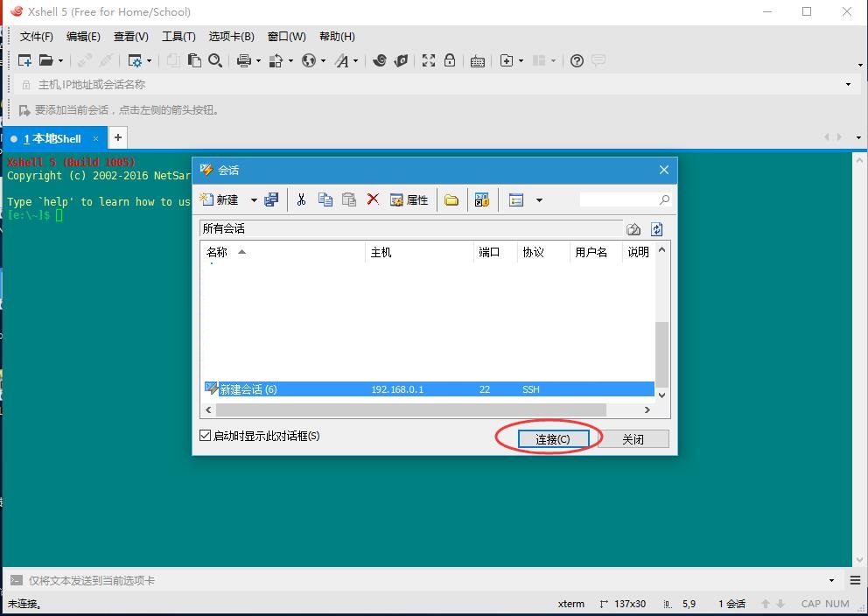
Task: Click the open folder icon in main toolbar
Action: click(x=46, y=60)
